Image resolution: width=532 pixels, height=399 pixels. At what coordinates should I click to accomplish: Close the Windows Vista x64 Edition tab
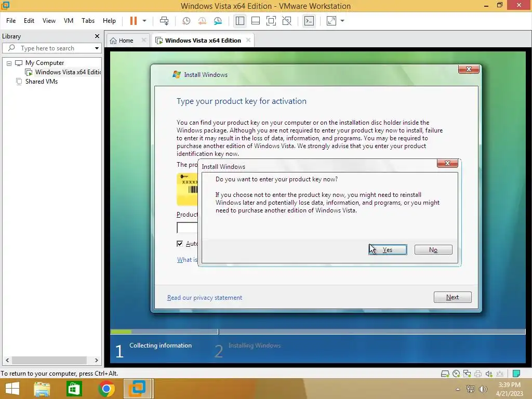(x=248, y=40)
